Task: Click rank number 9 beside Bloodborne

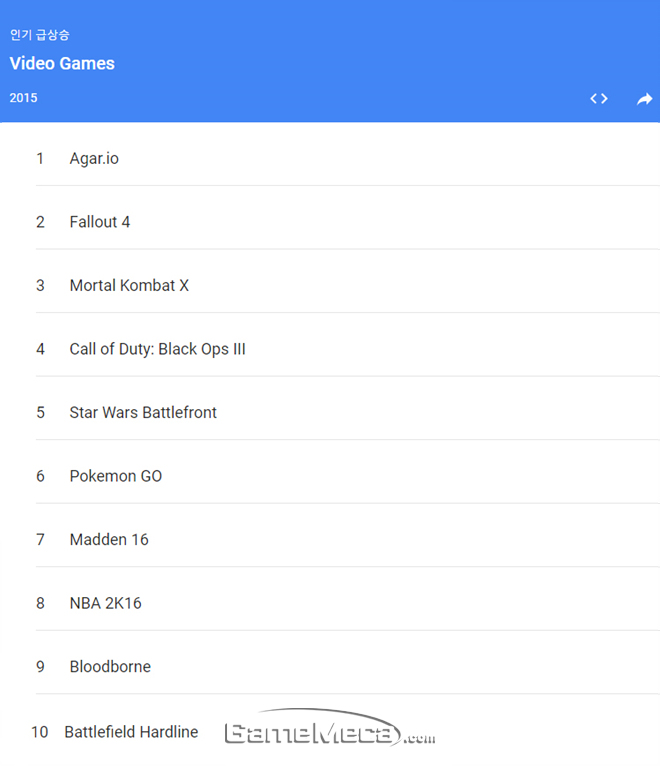Action: pyautogui.click(x=40, y=666)
